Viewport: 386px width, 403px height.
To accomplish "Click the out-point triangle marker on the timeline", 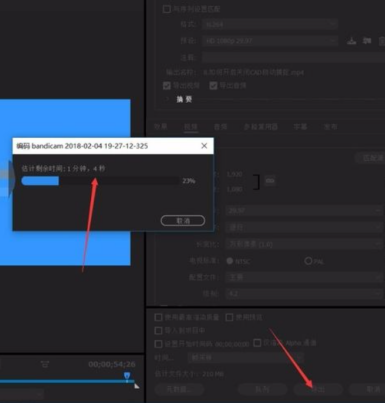I will [137, 386].
